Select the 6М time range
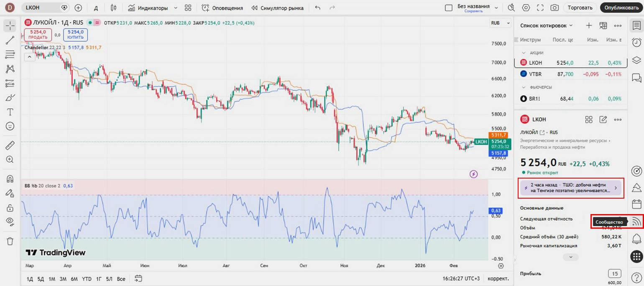This screenshot has height=286, width=644. (x=74, y=279)
